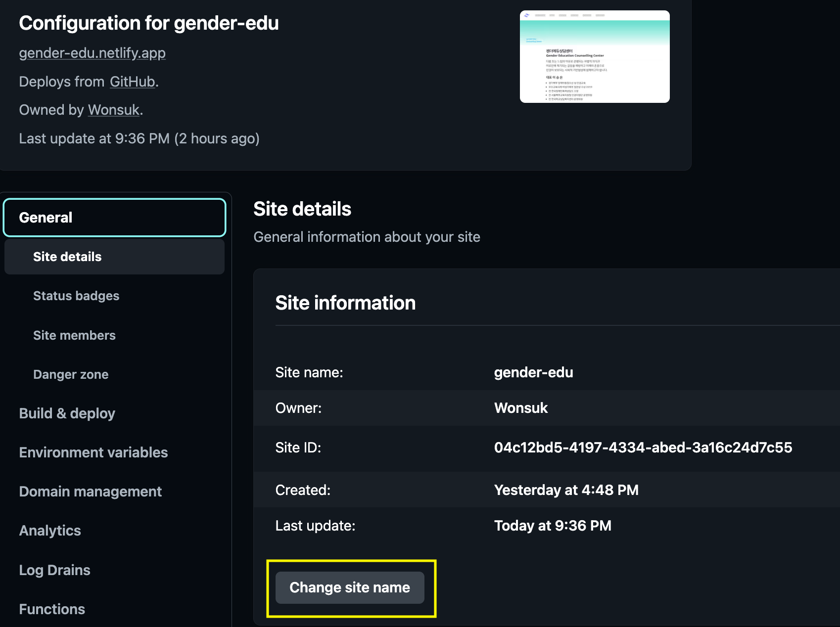The image size is (840, 627).
Task: Open Site members settings
Action: click(74, 335)
